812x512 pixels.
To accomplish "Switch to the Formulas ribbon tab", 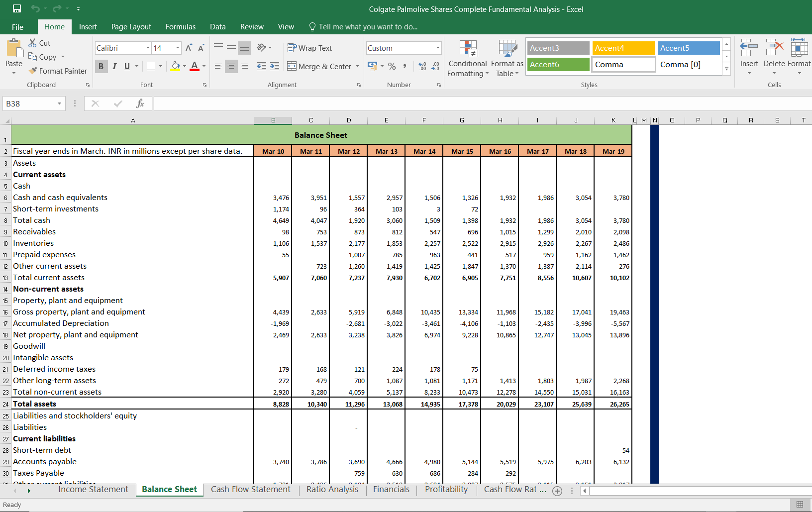I will [181, 27].
